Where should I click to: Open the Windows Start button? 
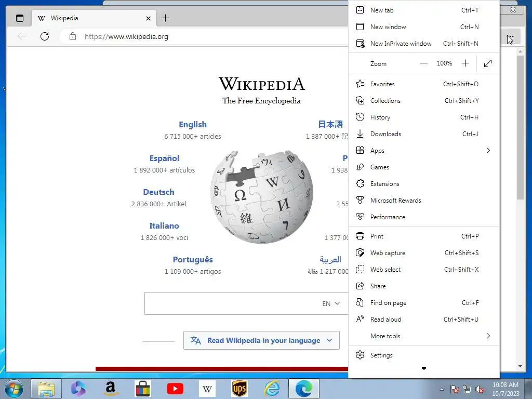tap(14, 389)
